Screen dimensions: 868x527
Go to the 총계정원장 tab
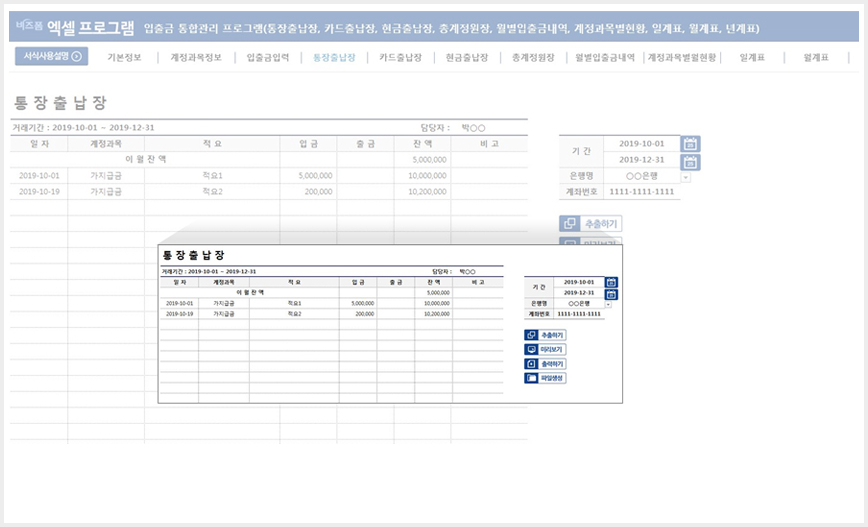(x=533, y=57)
